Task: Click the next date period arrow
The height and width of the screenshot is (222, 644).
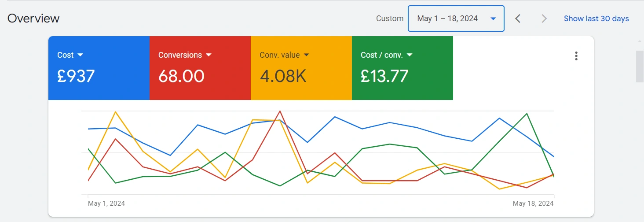Action: coord(544,18)
